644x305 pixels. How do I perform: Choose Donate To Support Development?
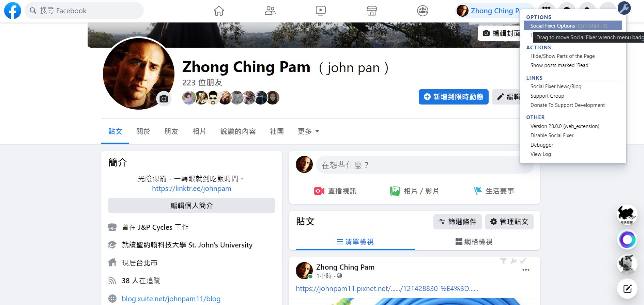(568, 105)
